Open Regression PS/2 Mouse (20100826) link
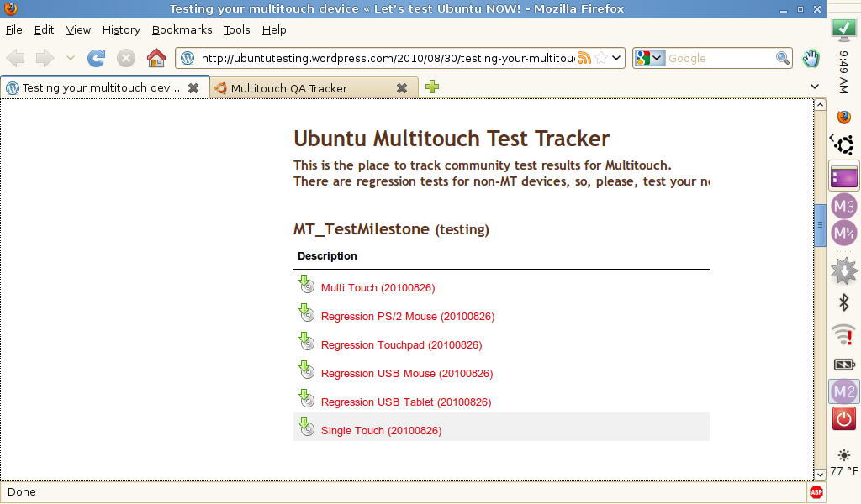Image resolution: width=861 pixels, height=504 pixels. click(408, 317)
